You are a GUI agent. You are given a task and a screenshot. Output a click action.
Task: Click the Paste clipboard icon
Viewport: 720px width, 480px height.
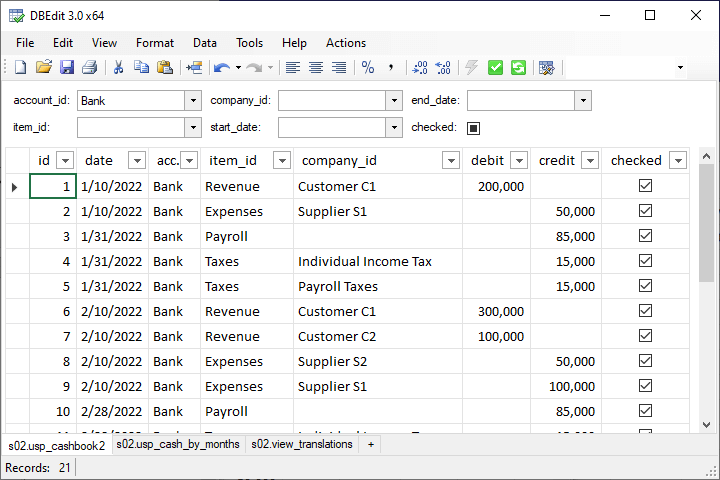click(165, 68)
